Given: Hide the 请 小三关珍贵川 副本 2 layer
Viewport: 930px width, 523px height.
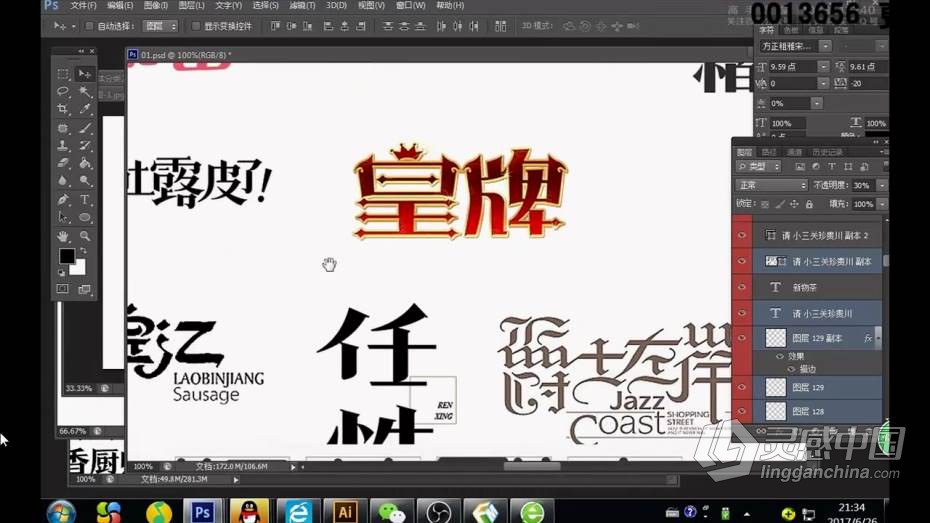Looking at the screenshot, I should tap(742, 235).
